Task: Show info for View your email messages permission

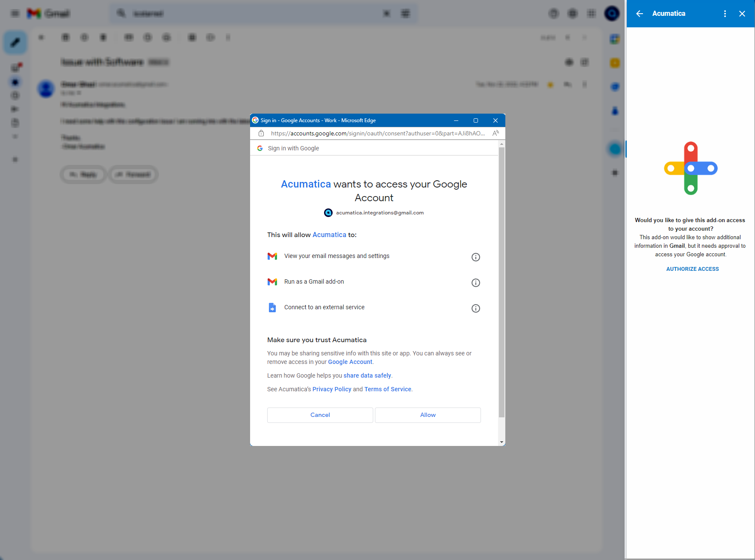Action: click(x=475, y=257)
